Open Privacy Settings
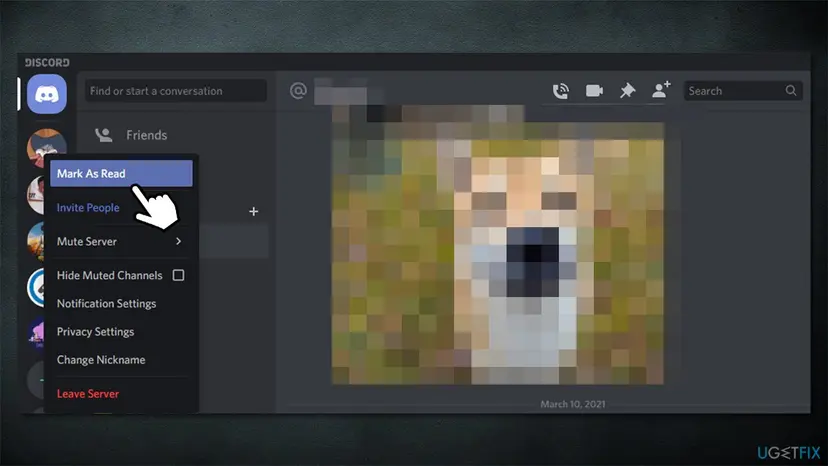The width and height of the screenshot is (828, 466). click(x=95, y=332)
